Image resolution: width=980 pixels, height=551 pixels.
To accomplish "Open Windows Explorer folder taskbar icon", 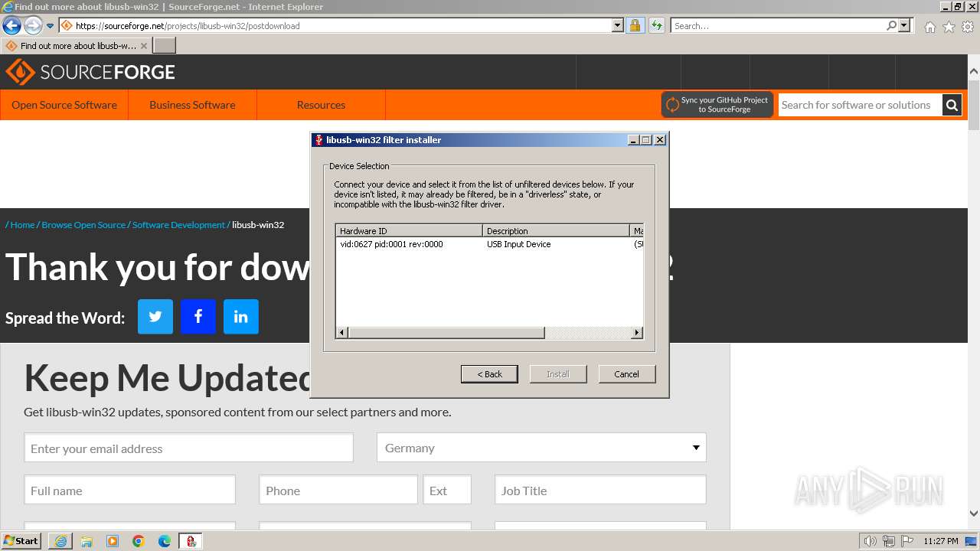I will click(87, 541).
